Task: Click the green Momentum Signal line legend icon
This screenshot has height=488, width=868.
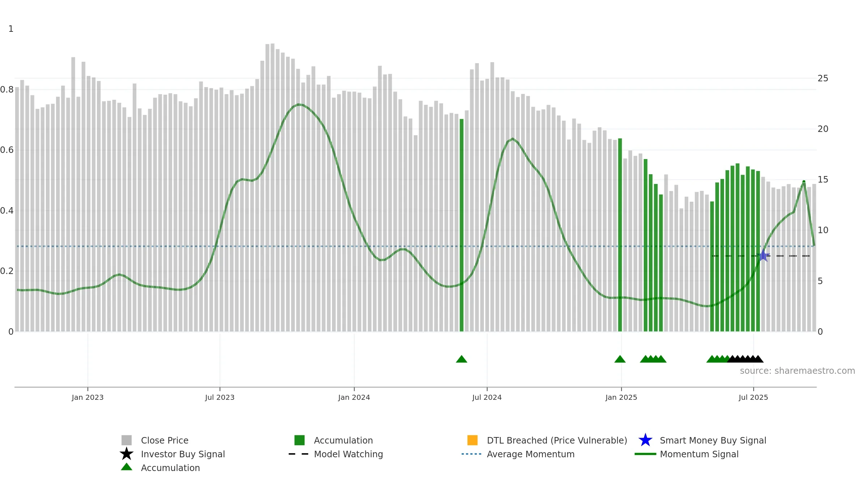Action: pyautogui.click(x=645, y=454)
